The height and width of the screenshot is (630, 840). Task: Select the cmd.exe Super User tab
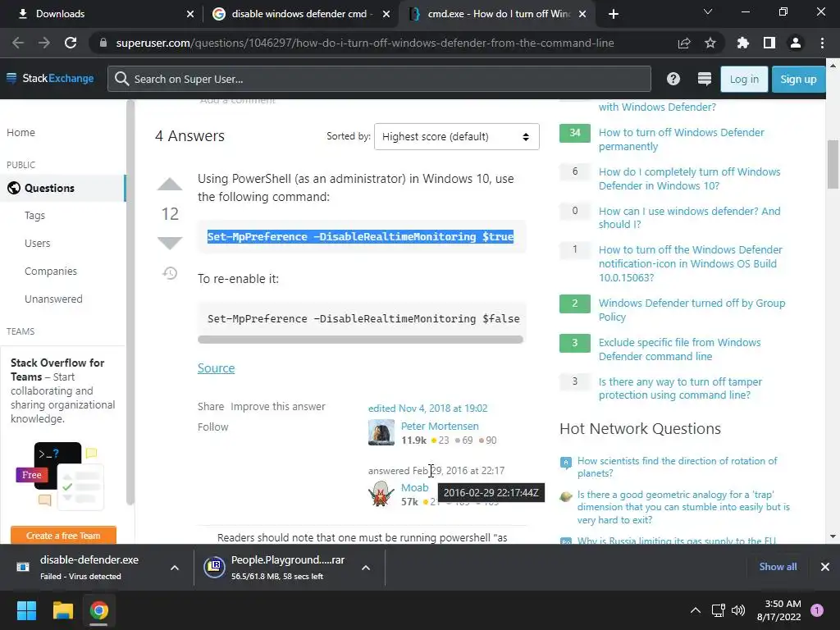tap(499, 14)
